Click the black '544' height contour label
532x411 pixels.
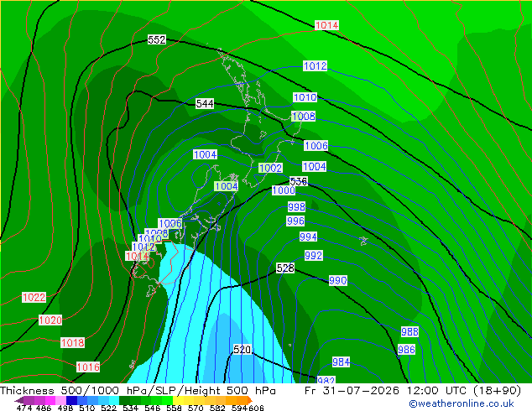pos(205,103)
